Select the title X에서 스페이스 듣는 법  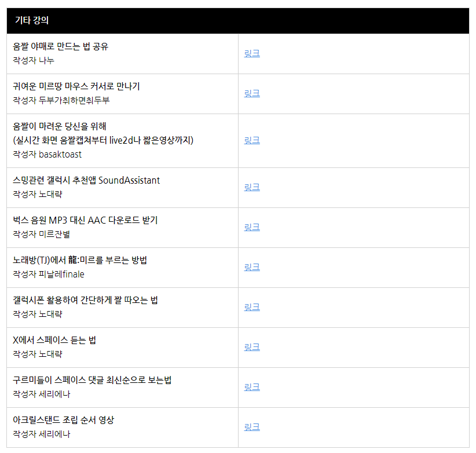point(54,341)
